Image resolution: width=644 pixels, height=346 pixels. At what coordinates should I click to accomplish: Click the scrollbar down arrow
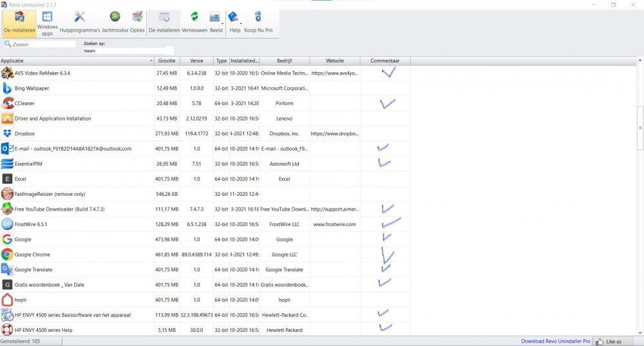coord(640,333)
